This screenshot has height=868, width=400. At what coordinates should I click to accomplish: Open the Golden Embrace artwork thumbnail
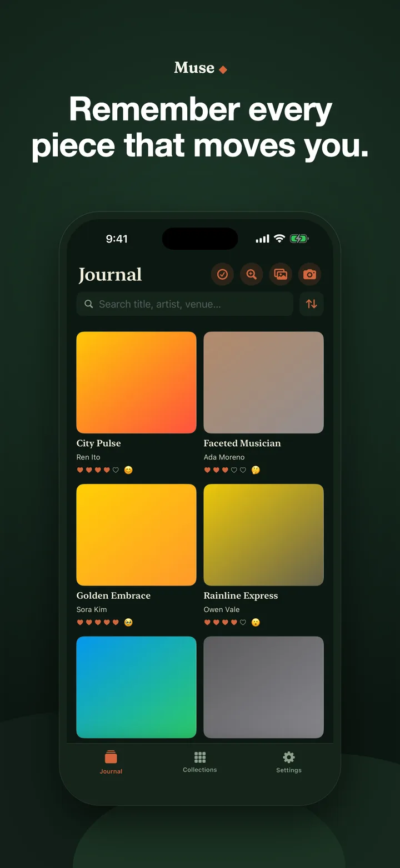pyautogui.click(x=136, y=534)
